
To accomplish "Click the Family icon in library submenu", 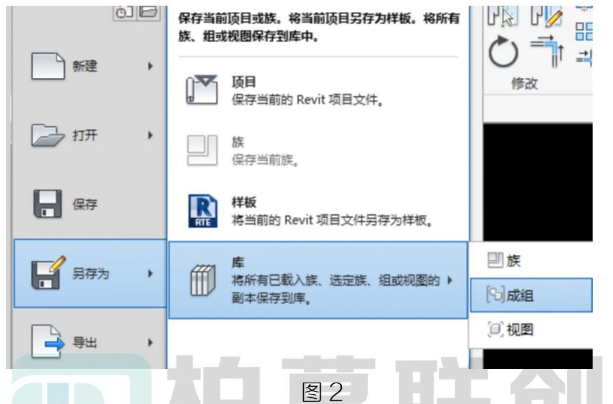I will [495, 260].
